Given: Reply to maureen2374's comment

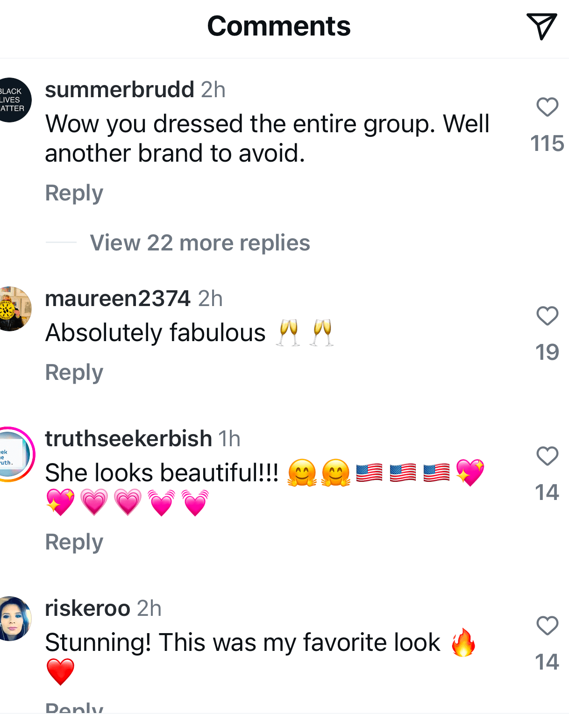Looking at the screenshot, I should pos(74,372).
